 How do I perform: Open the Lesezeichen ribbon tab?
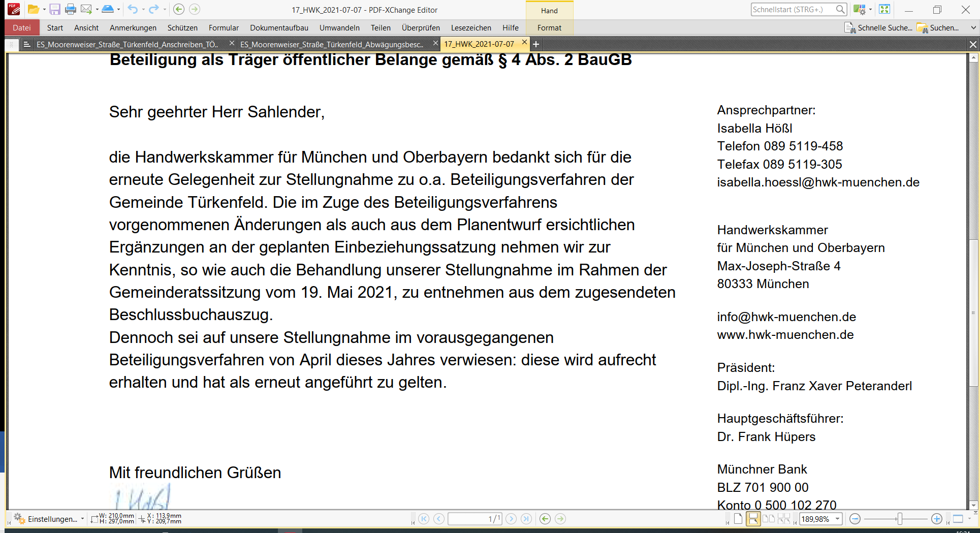tap(471, 28)
